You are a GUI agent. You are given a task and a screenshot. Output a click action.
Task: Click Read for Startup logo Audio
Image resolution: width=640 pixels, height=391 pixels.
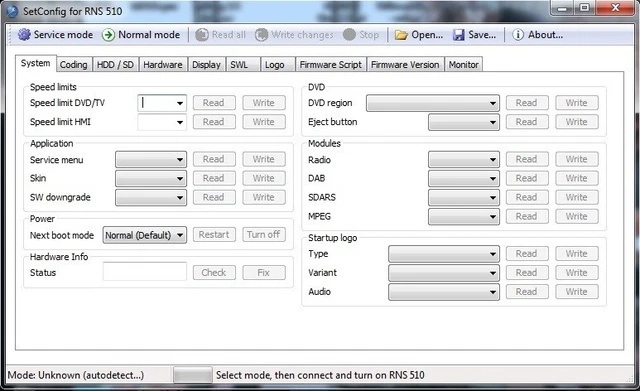(x=527, y=291)
